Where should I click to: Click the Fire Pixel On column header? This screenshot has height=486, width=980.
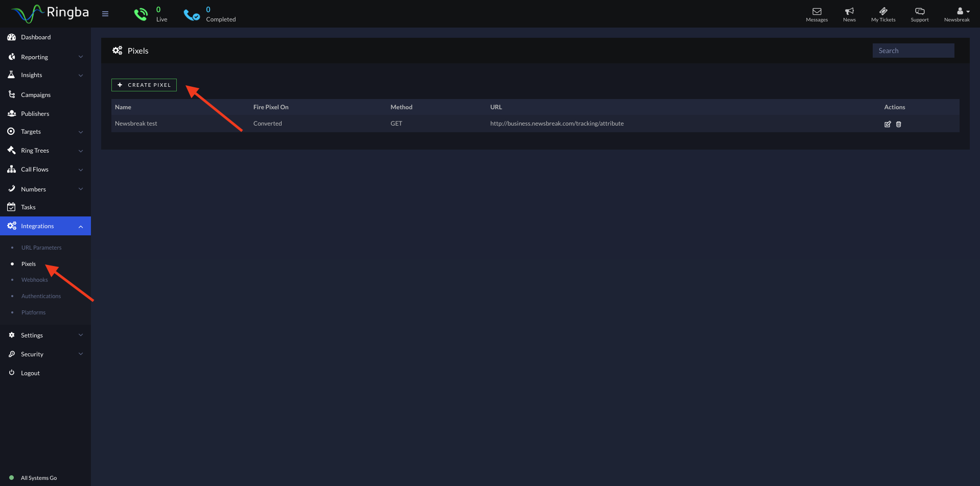[271, 107]
